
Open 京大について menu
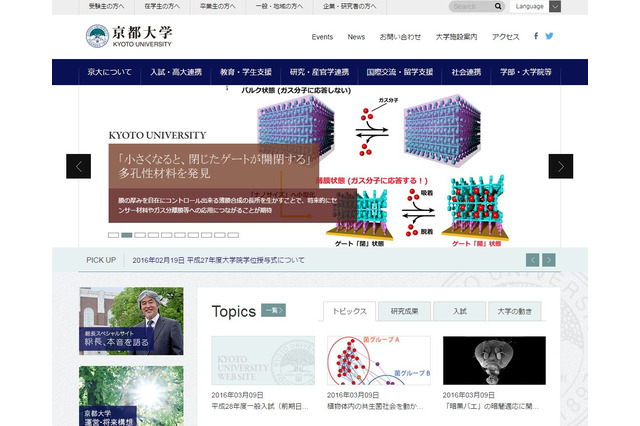pos(109,72)
